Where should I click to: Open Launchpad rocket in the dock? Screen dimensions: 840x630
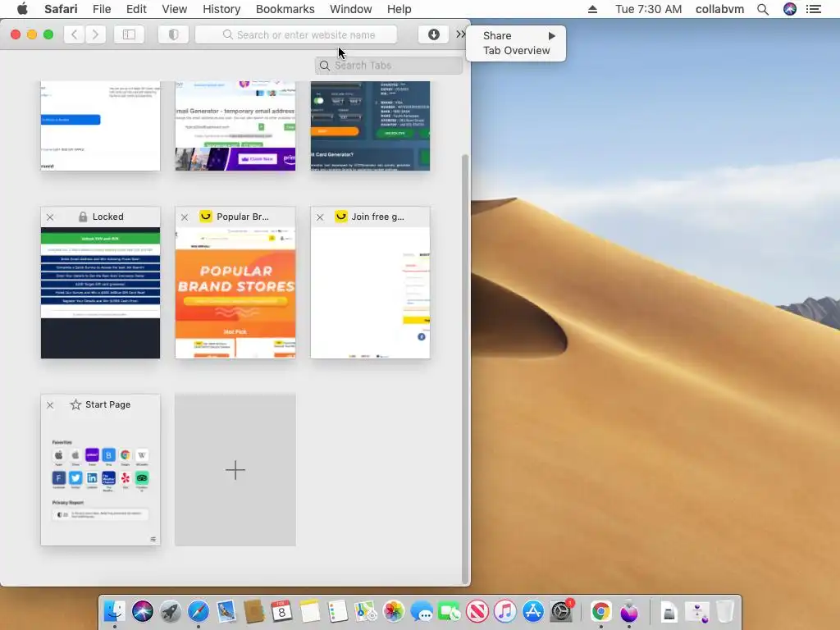pos(171,611)
